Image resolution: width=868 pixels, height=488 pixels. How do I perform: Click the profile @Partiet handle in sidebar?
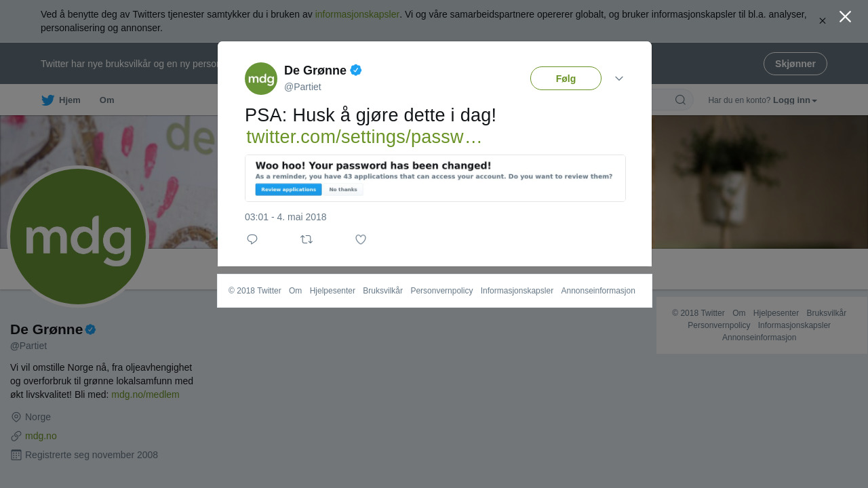(x=28, y=346)
